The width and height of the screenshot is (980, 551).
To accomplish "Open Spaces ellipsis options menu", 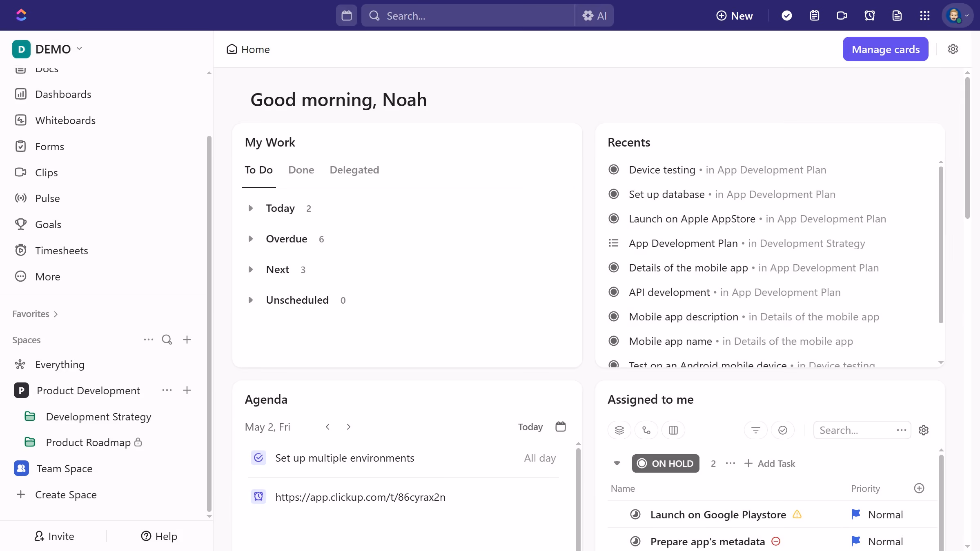I will (x=148, y=340).
